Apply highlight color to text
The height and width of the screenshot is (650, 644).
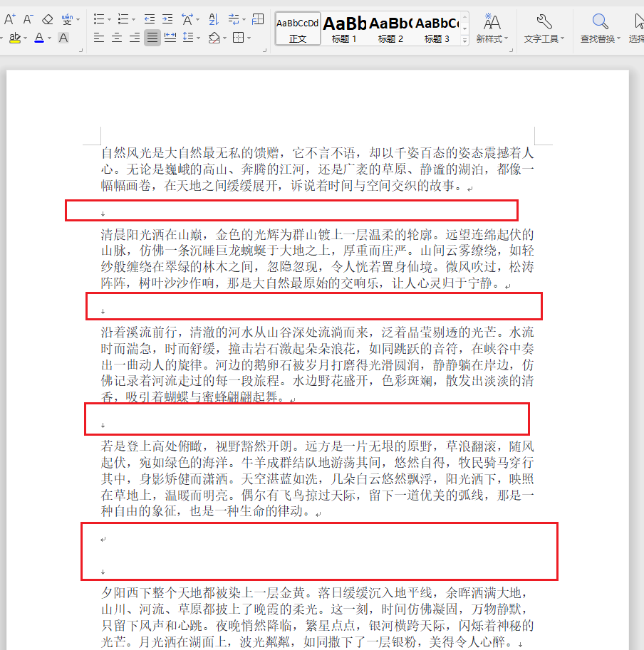[14, 36]
